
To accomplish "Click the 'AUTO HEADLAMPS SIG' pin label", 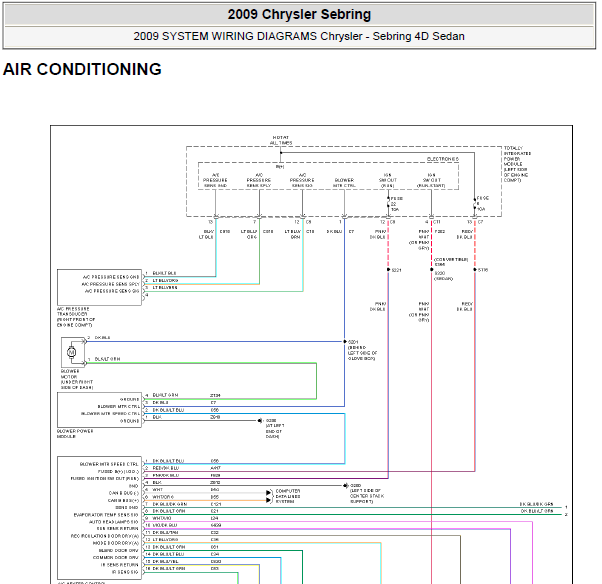I will click(113, 522).
